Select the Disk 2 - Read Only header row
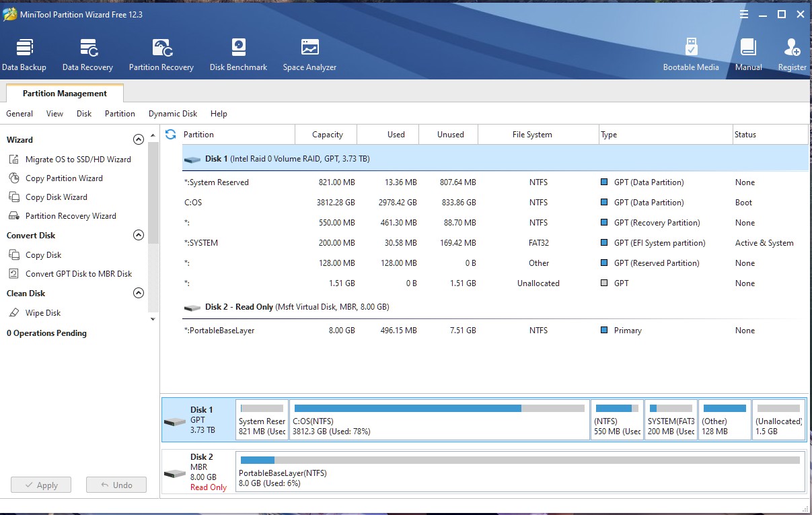812x515 pixels. [x=495, y=307]
